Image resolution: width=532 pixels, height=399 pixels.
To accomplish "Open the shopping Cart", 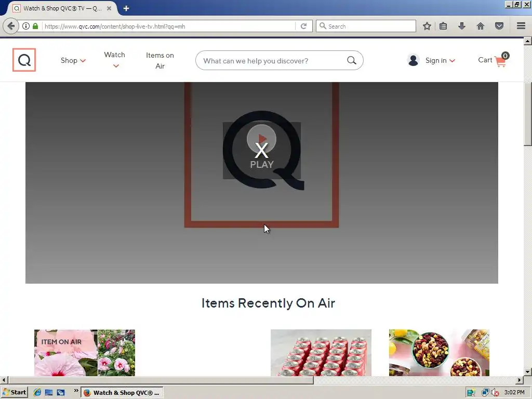I will (x=494, y=60).
